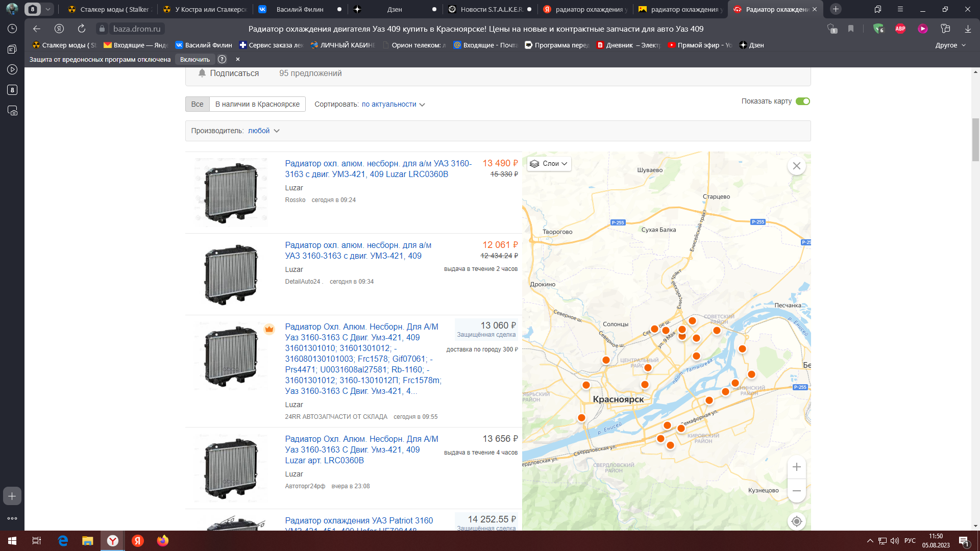The width and height of the screenshot is (980, 551).
Task: Click 'Включить' protection button
Action: pos(195,59)
